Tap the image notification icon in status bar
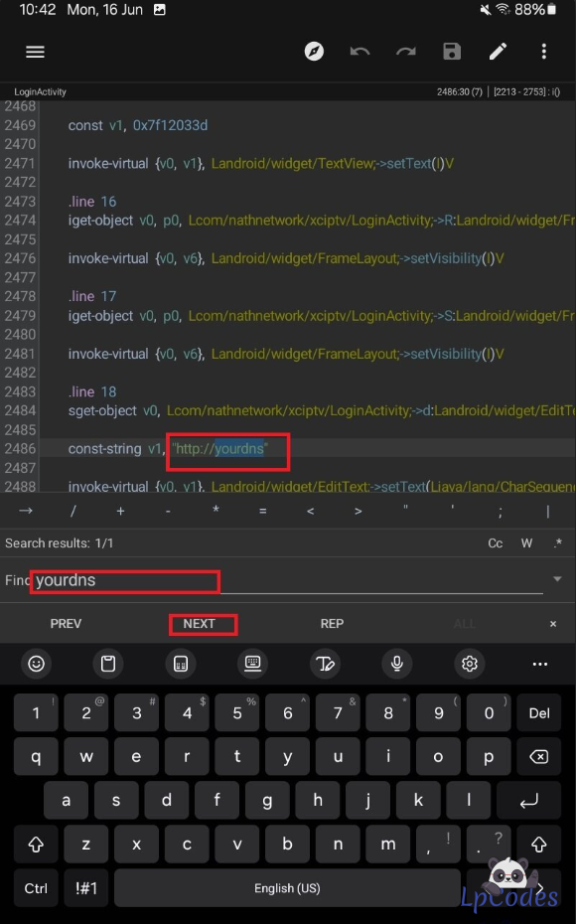 159,9
